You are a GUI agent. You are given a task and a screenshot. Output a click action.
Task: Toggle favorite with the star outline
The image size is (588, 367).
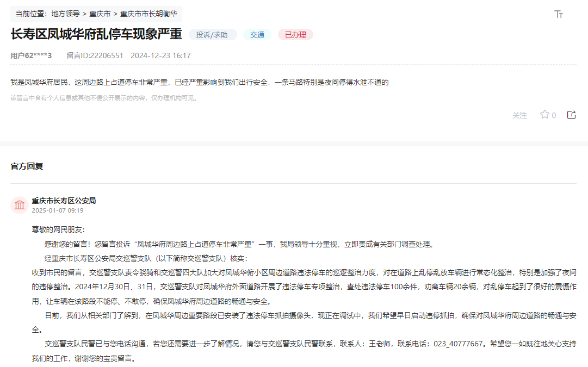coord(543,115)
